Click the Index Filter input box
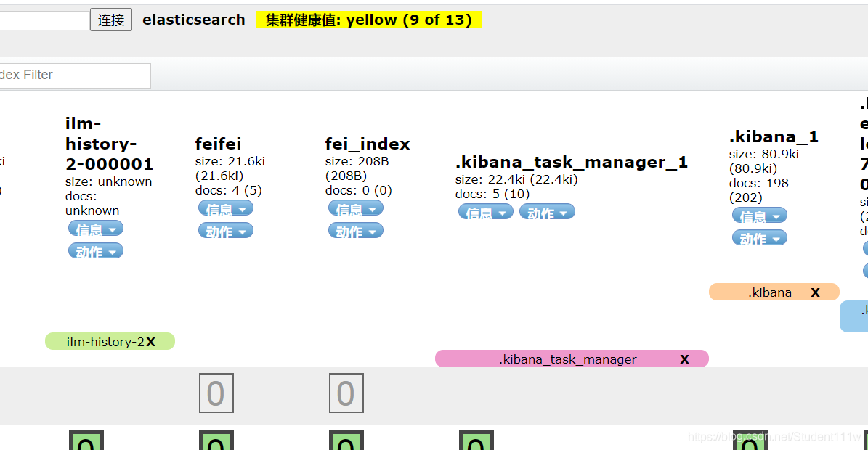 click(x=75, y=75)
